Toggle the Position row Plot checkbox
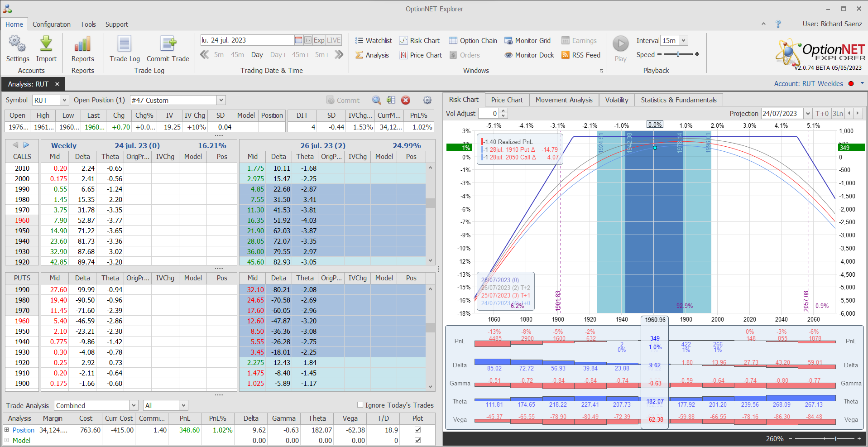 417,430
